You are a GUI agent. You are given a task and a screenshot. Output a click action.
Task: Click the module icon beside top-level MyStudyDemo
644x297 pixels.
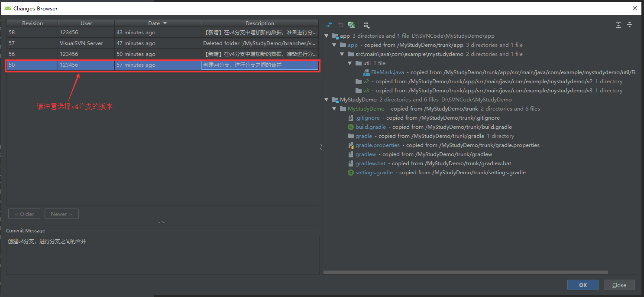335,100
